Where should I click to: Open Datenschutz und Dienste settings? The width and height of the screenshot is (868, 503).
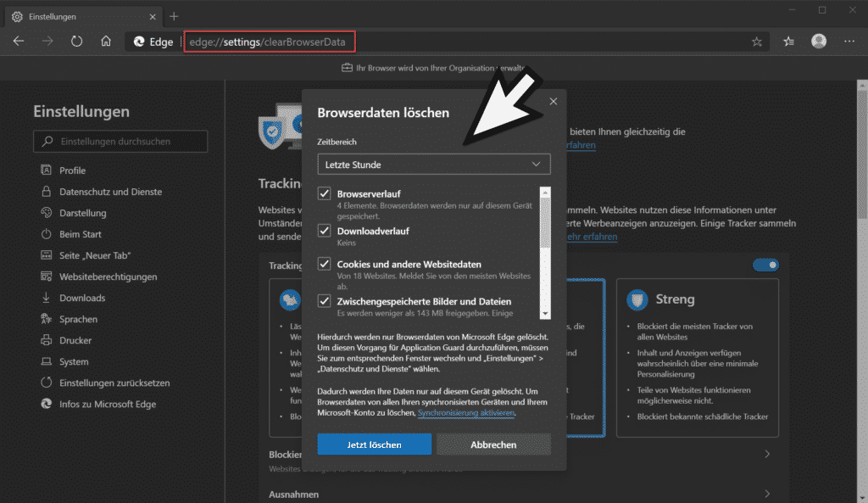point(111,192)
